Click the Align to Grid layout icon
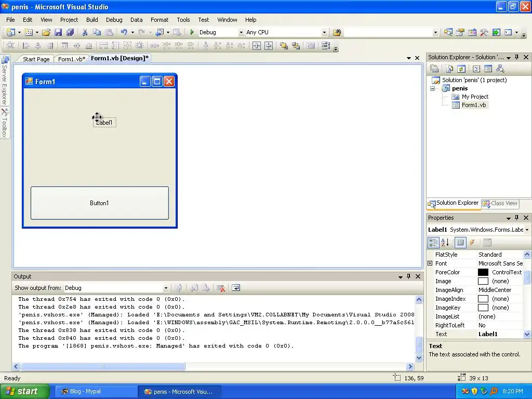Image resolution: width=532 pixels, height=399 pixels. 10,46
